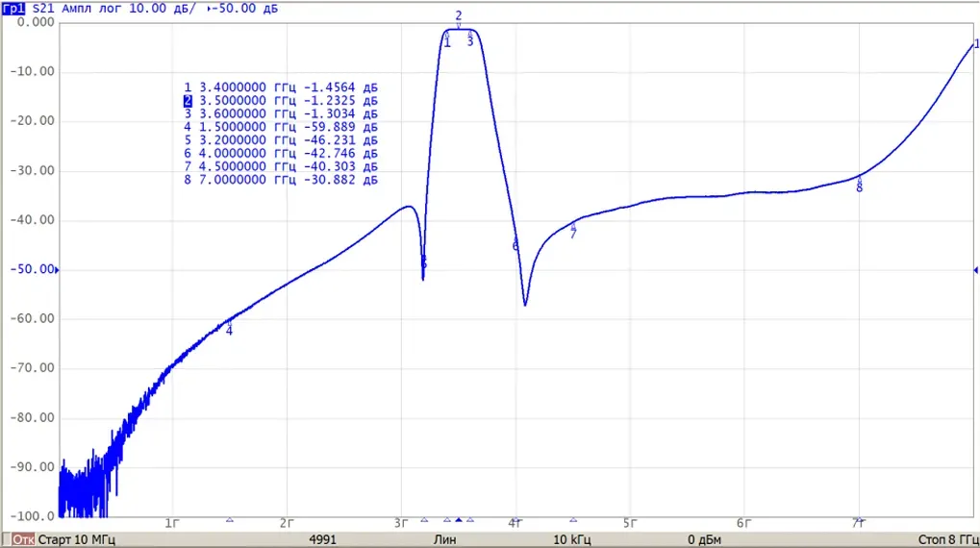980x548 pixels.
Task: Select marker 1 row 3.4000000 ГГц
Action: coord(281,87)
